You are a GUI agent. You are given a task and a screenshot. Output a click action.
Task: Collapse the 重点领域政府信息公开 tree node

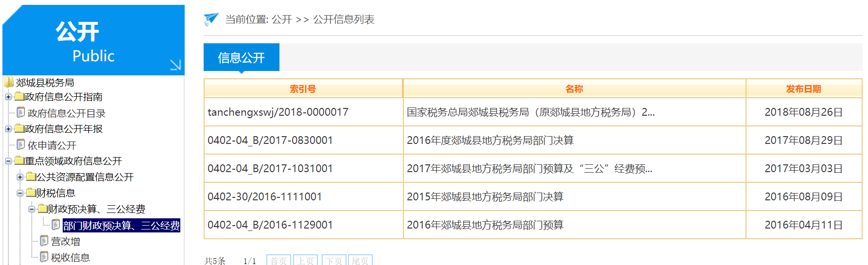[8, 161]
